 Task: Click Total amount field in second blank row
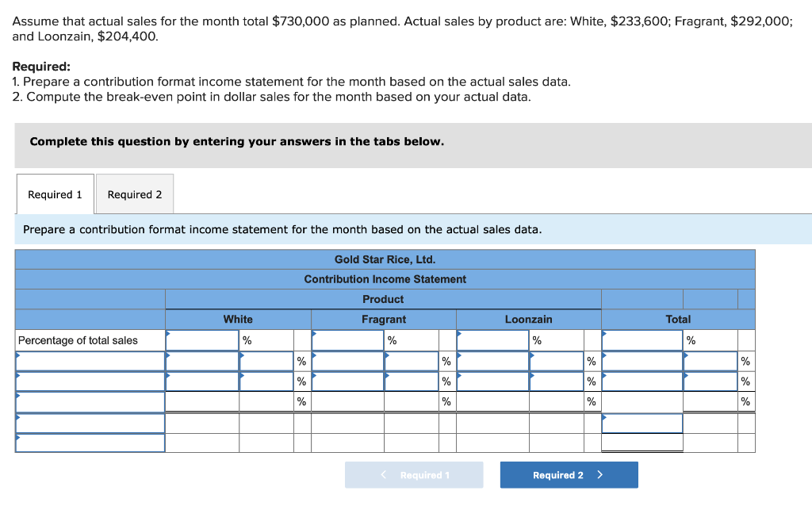point(642,382)
